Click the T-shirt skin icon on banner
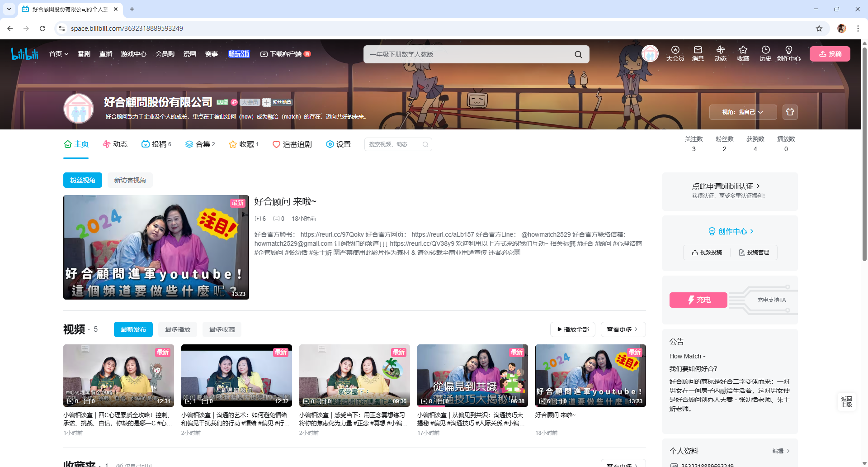The width and height of the screenshot is (868, 467). [x=790, y=112]
